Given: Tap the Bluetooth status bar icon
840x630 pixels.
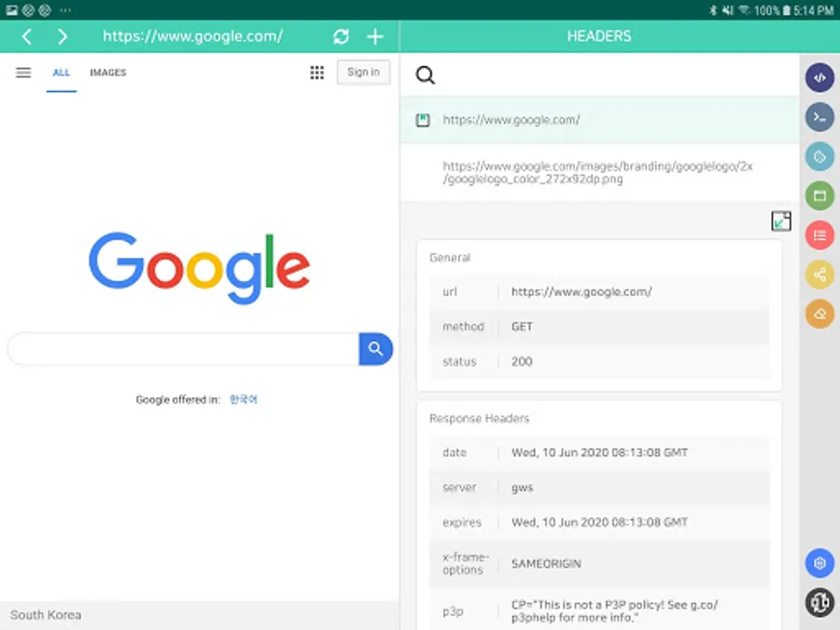Looking at the screenshot, I should pyautogui.click(x=713, y=10).
